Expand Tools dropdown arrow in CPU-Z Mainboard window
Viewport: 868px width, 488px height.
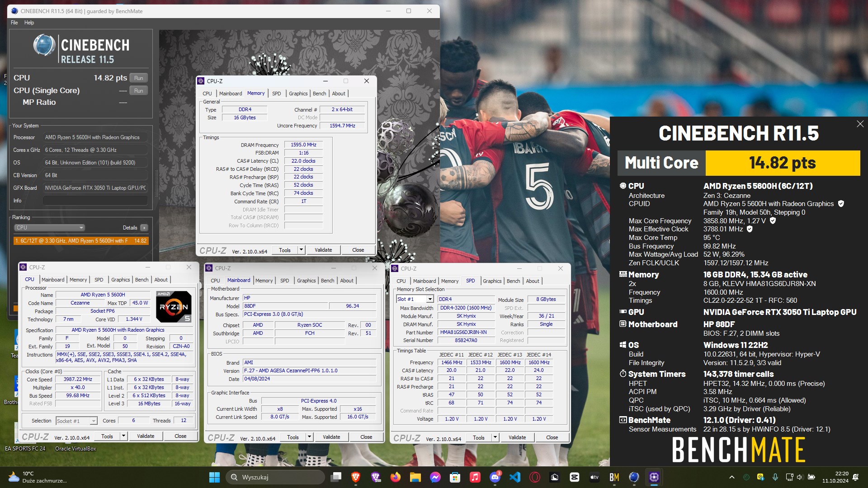(309, 437)
